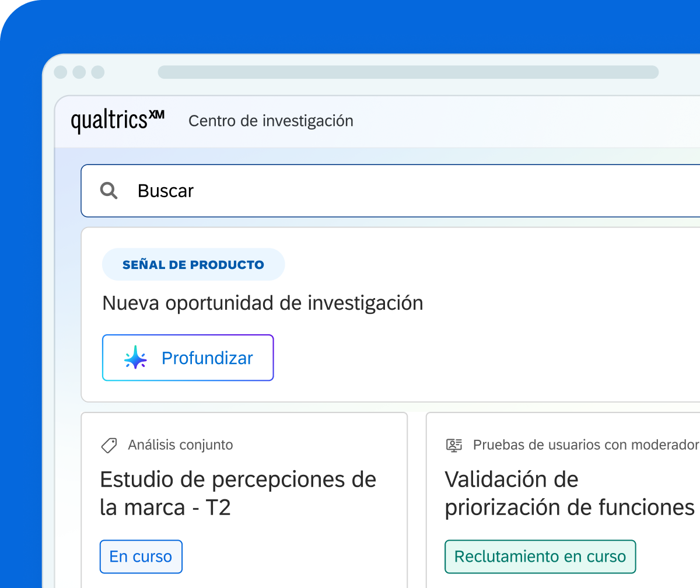Screen dimensions: 700x588
Task: Click the SEÑAL DE PRODUCTO pill label
Action: (193, 265)
